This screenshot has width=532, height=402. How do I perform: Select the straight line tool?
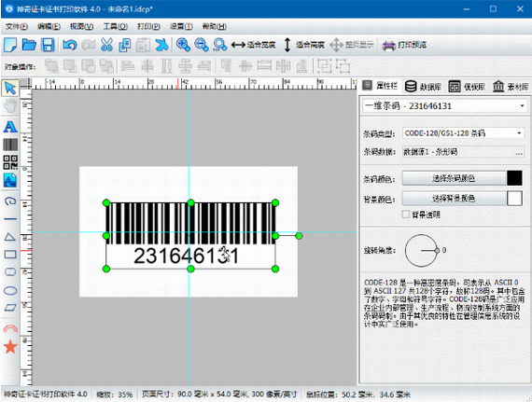(10, 219)
